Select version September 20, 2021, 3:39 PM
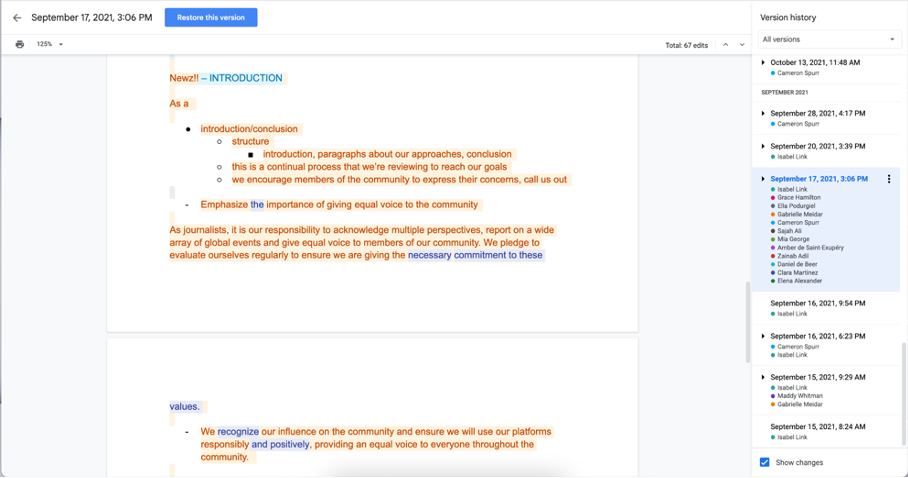908x478 pixels. tap(818, 147)
